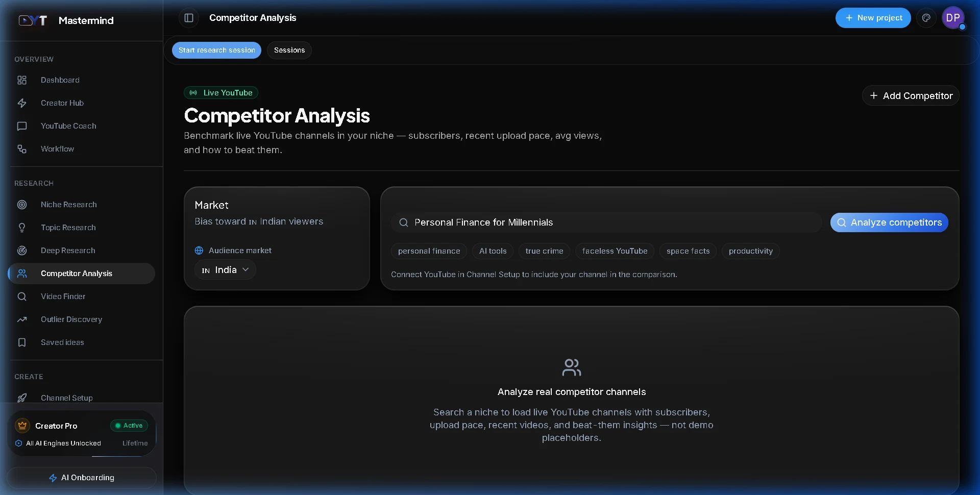Switch to Start research session tab
This screenshot has height=495, width=980.
tap(216, 50)
